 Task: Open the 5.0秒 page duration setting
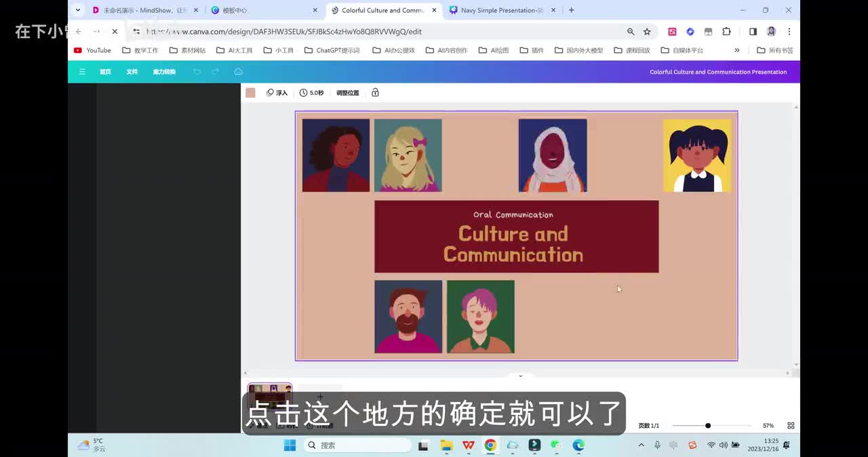312,93
